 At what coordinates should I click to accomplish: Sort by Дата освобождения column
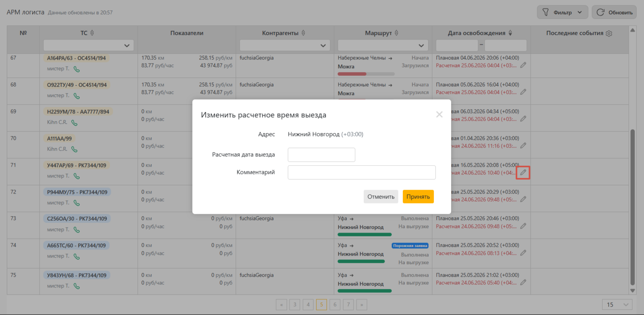point(510,33)
